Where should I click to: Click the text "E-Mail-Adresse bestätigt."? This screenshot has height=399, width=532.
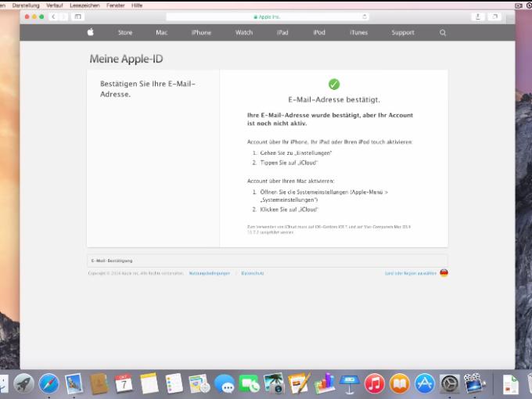click(334, 99)
